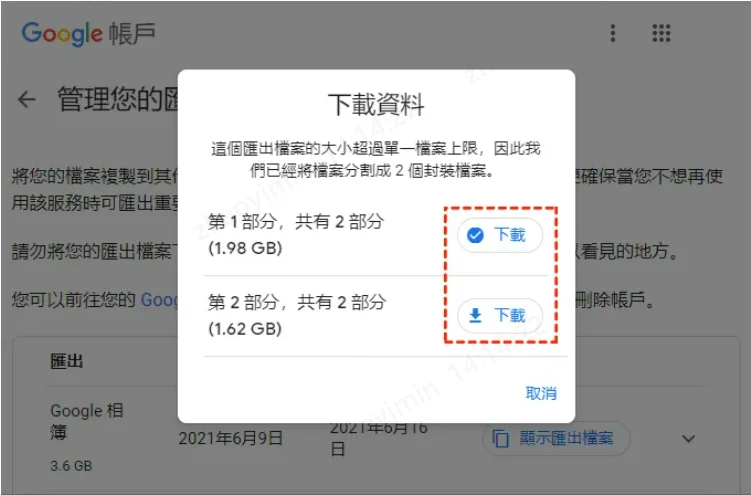Click the Google 帳戶 logo
The image size is (751, 495).
tap(89, 34)
